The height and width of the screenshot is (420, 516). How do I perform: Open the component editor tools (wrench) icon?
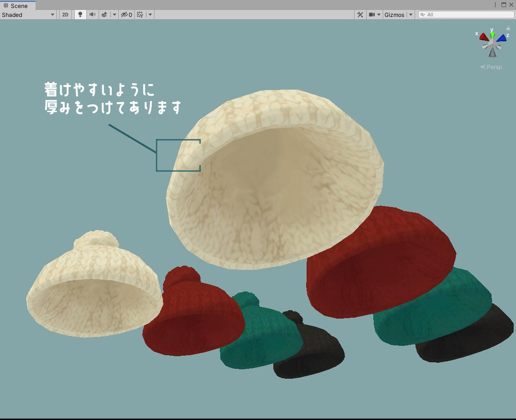pos(360,15)
